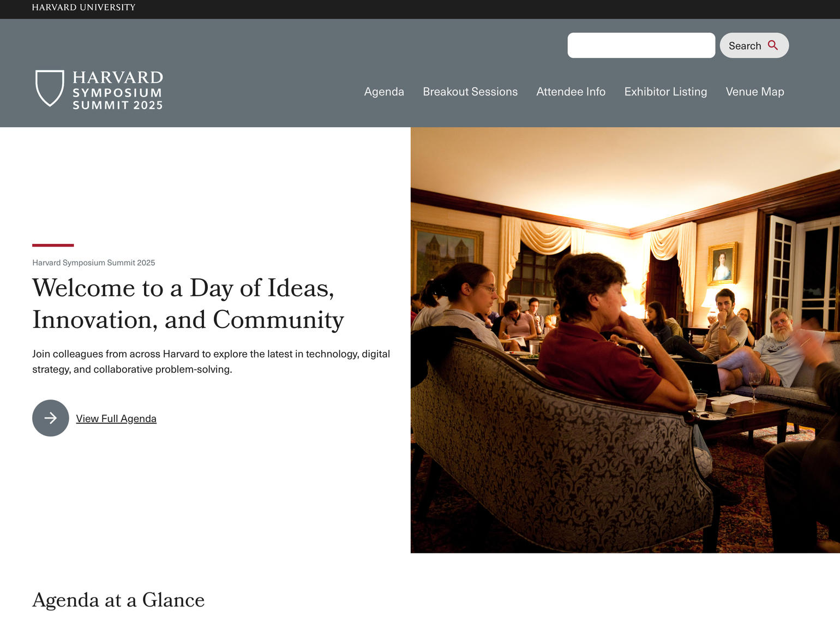840x633 pixels.
Task: Focus the search text field
Action: pos(641,45)
